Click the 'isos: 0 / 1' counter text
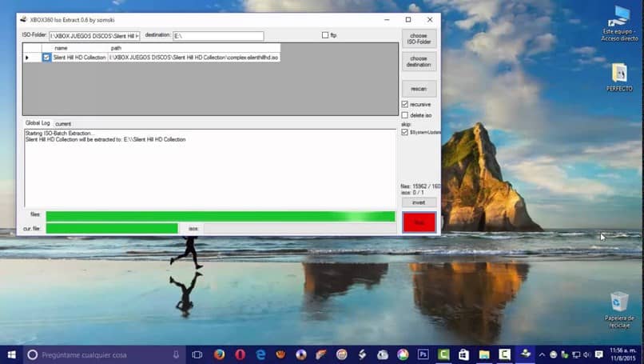 412,193
